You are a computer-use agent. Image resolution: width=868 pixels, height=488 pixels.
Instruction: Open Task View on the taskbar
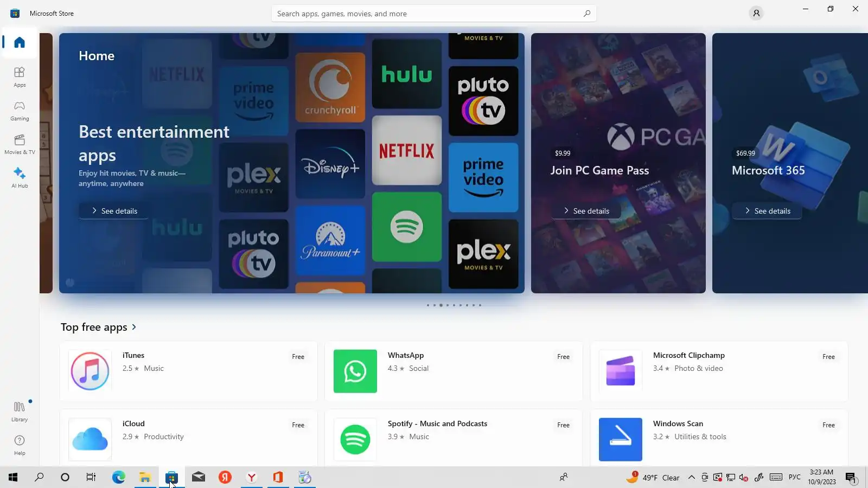click(91, 477)
